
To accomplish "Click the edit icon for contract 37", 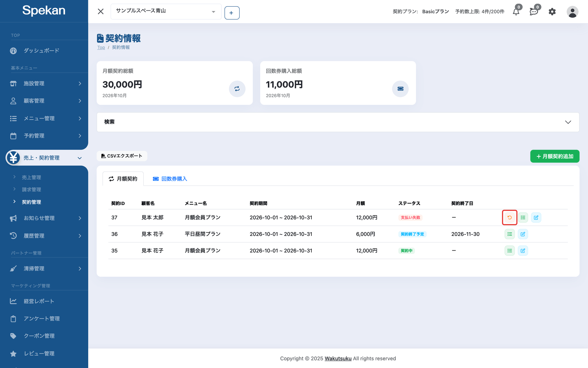I will (536, 217).
